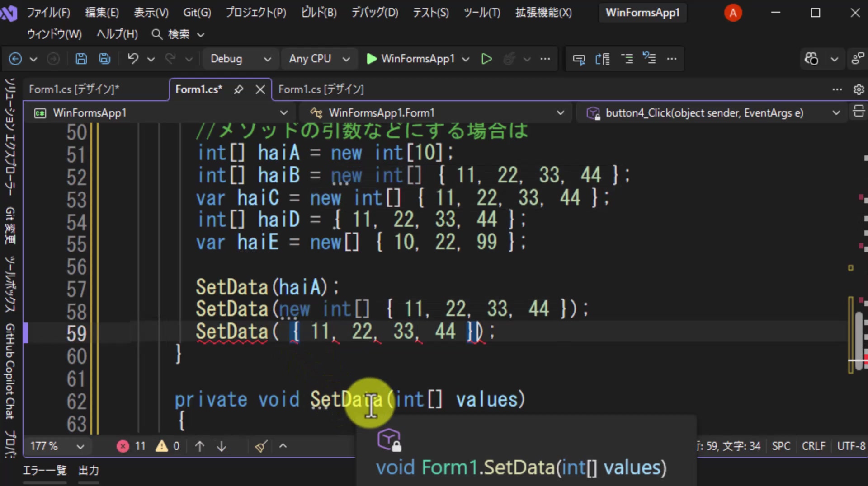868x486 pixels.
Task: Click the UTF-8 encoding indicator
Action: (851, 446)
